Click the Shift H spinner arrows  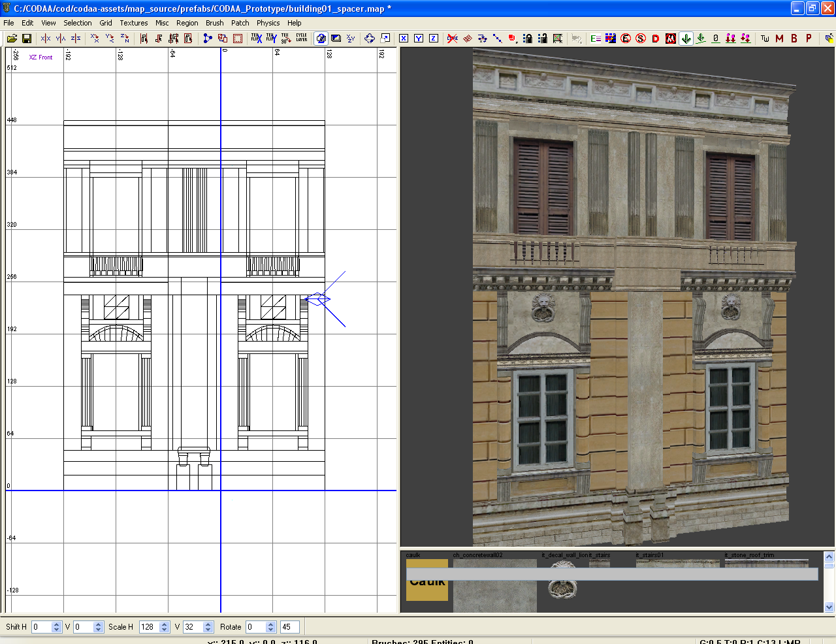pos(56,627)
